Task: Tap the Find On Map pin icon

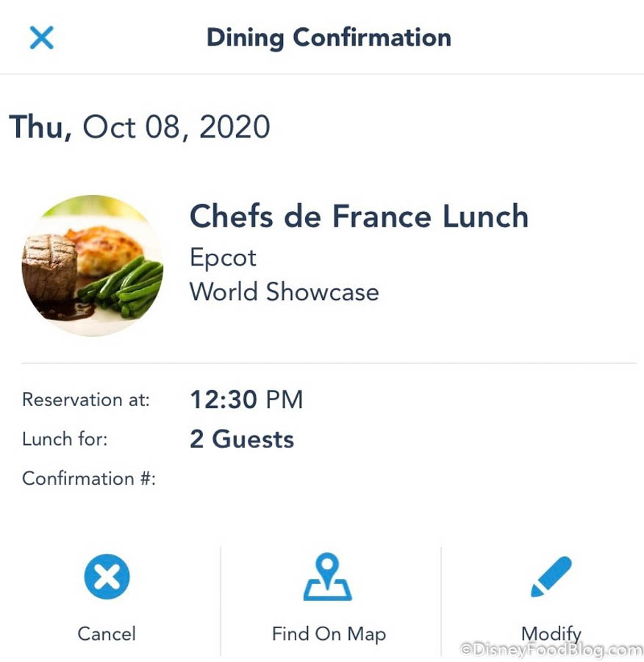Action: 328,577
